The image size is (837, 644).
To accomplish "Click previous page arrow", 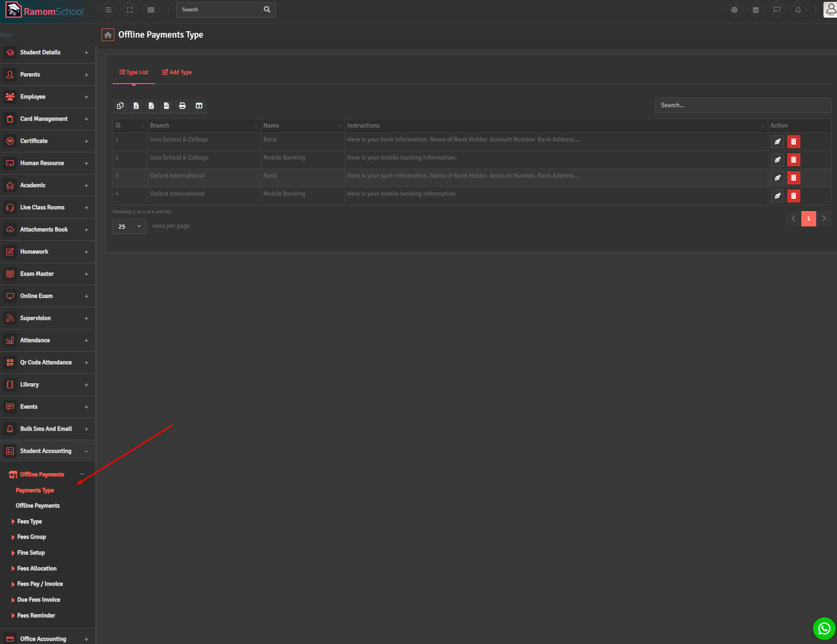I will pyautogui.click(x=793, y=219).
